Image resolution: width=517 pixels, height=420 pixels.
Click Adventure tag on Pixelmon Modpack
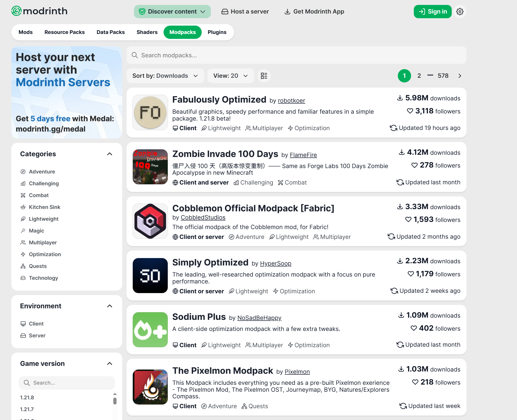(x=219, y=406)
